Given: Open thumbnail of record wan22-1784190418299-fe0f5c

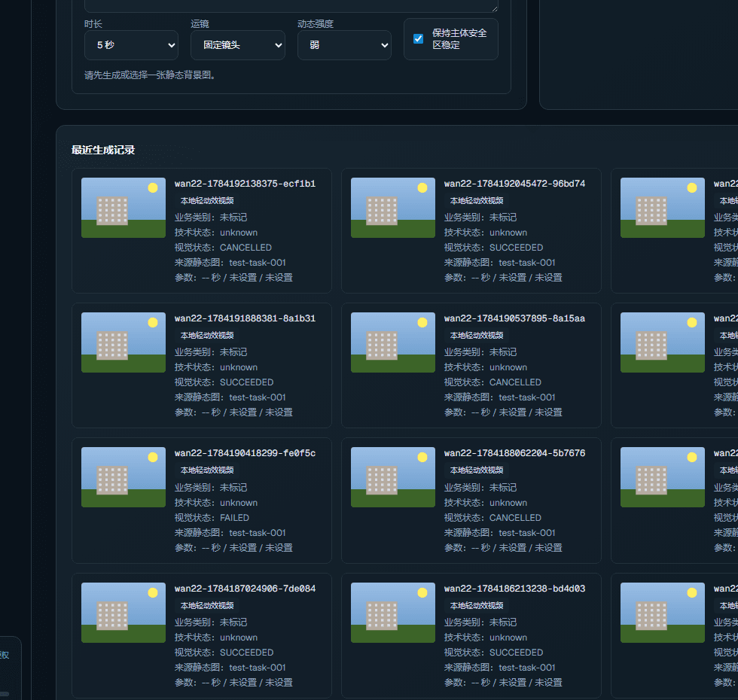Looking at the screenshot, I should 124,477.
